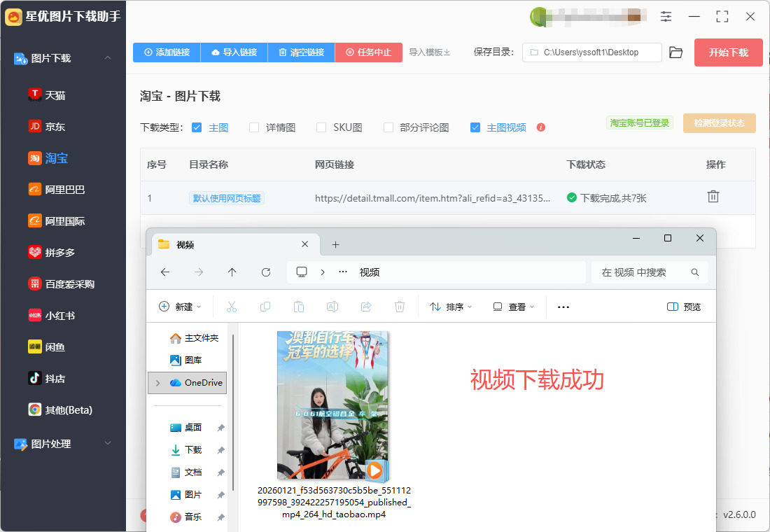Click the Explorer rename icon
Screen dimensions: 770x532
332,307
